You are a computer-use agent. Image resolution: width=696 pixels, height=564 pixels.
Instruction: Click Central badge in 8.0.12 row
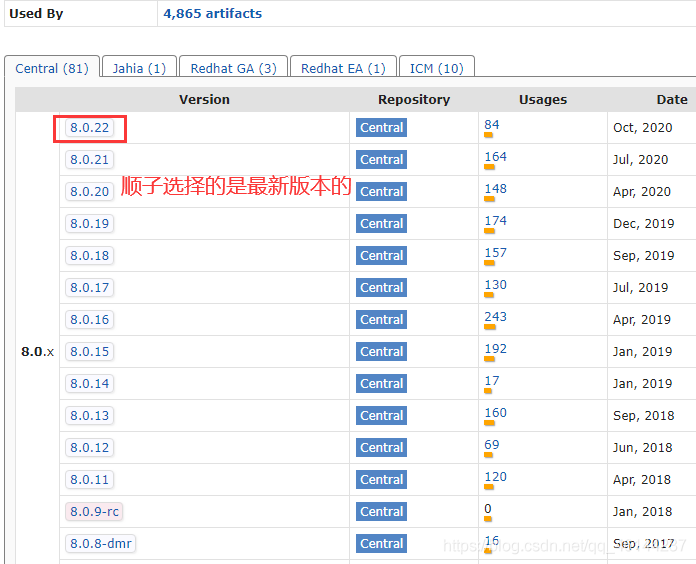coord(381,447)
